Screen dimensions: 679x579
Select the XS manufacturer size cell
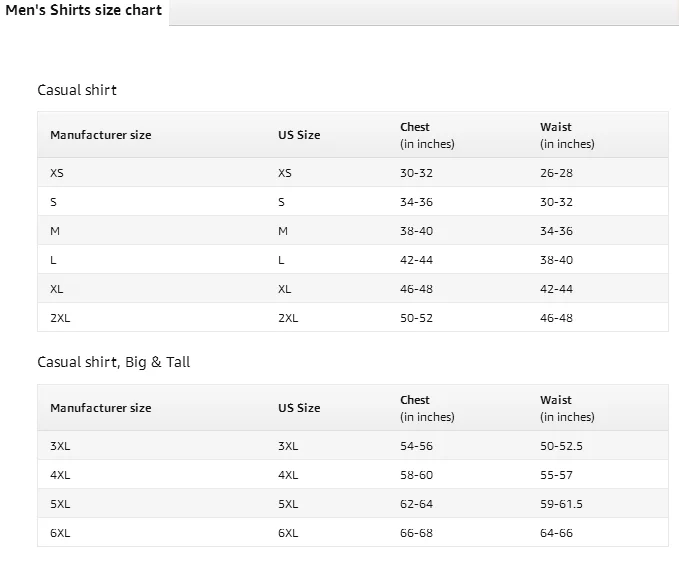(57, 173)
